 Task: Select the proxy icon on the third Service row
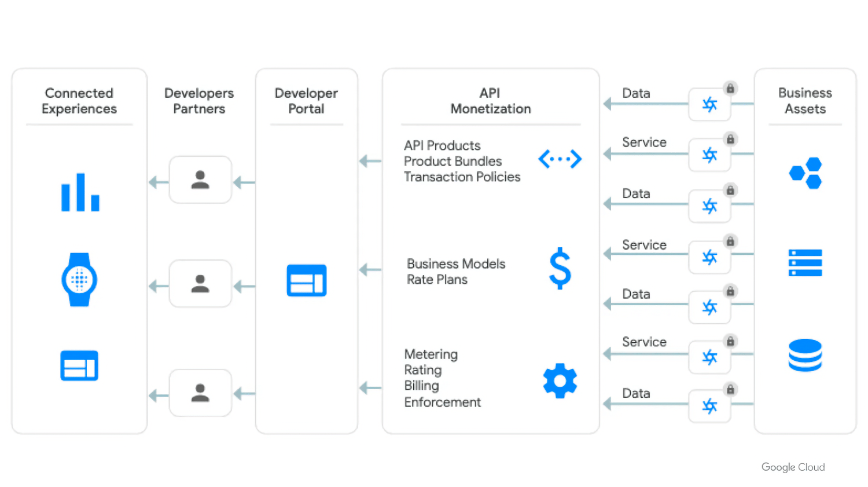point(709,357)
